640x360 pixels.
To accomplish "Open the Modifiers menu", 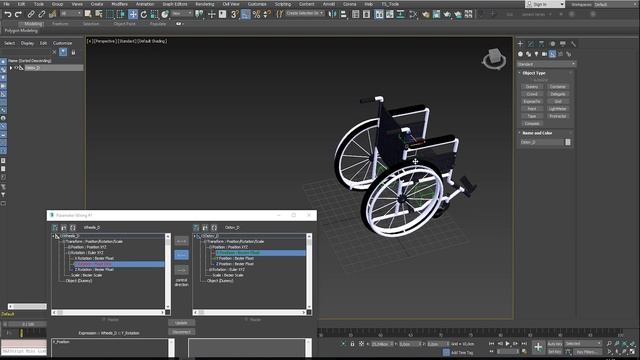I will [120, 4].
